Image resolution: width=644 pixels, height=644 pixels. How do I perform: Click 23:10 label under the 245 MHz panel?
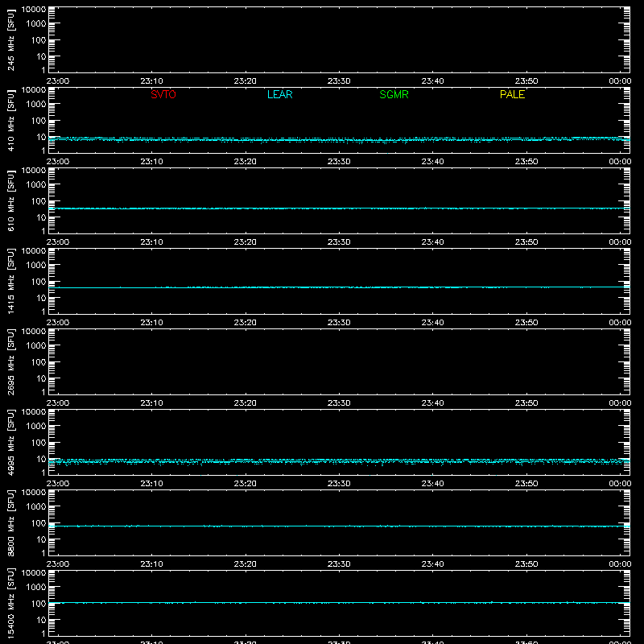pyautogui.click(x=151, y=81)
